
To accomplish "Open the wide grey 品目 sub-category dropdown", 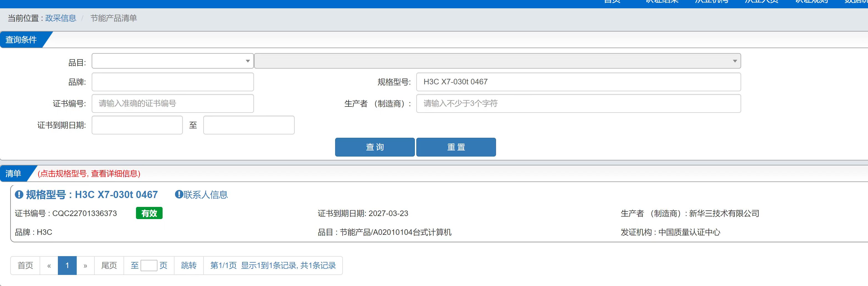I will click(497, 61).
